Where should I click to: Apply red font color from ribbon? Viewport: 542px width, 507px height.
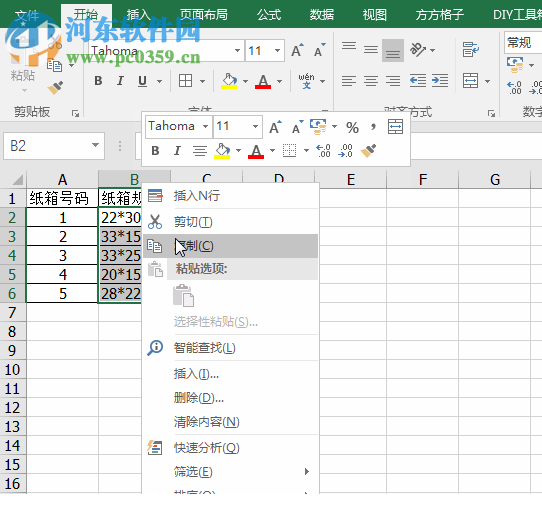pyautogui.click(x=263, y=82)
